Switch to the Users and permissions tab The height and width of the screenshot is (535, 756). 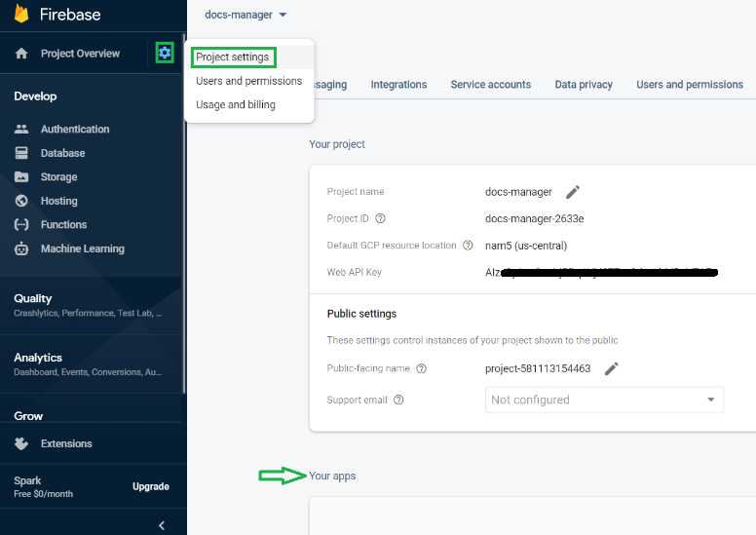(690, 85)
